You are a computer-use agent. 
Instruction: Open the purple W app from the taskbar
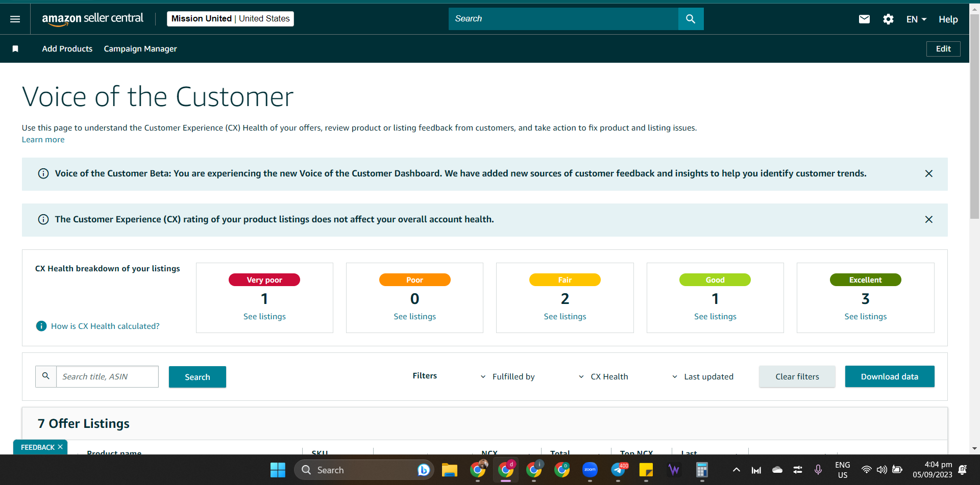[674, 470]
